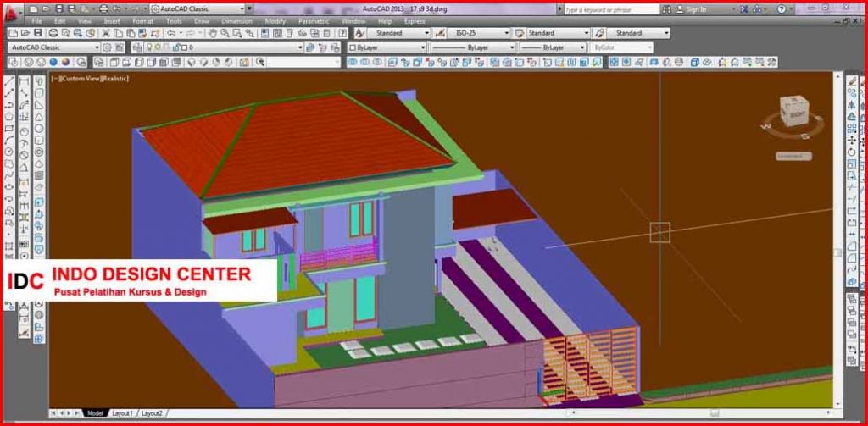The height and width of the screenshot is (426, 868).
Task: Select the Conceptual visual style sphere icon
Action: tap(66, 62)
